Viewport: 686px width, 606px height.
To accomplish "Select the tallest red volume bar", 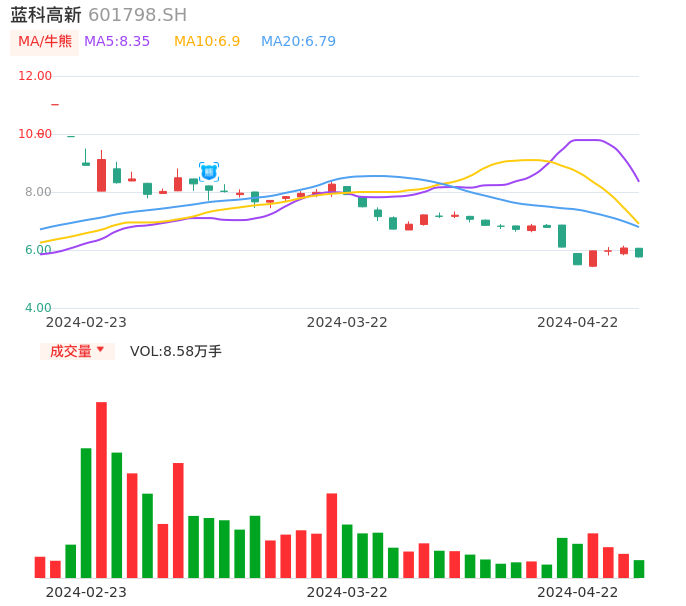I will coord(101,489).
